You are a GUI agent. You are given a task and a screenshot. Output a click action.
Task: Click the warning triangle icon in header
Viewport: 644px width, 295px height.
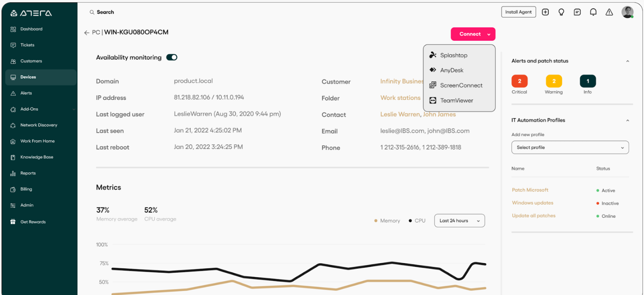(609, 12)
